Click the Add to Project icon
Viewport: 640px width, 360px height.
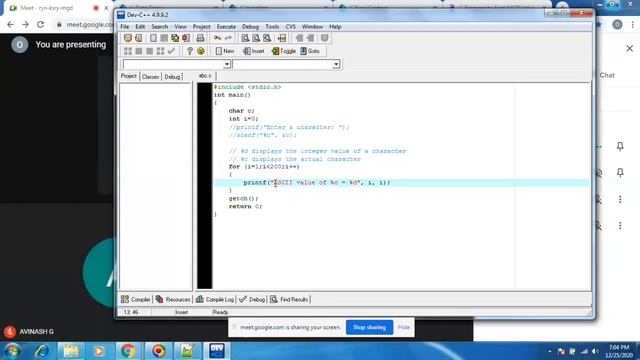point(299,38)
